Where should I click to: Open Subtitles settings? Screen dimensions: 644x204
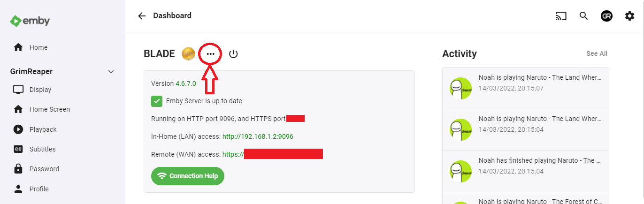[42, 149]
